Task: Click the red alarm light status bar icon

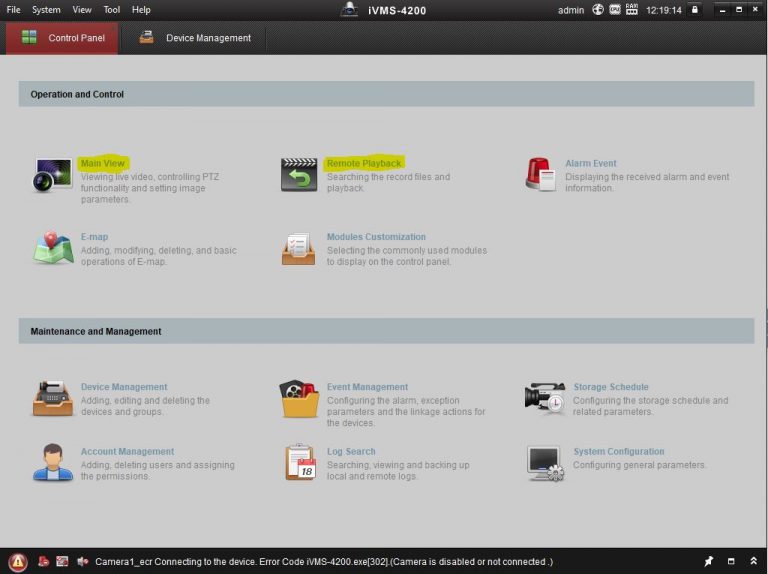Action: click(44, 561)
